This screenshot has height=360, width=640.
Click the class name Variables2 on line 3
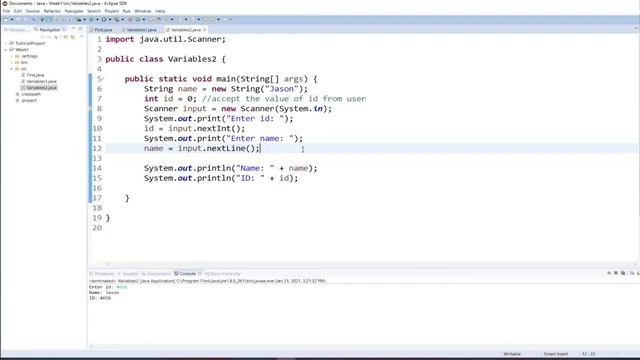point(192,59)
